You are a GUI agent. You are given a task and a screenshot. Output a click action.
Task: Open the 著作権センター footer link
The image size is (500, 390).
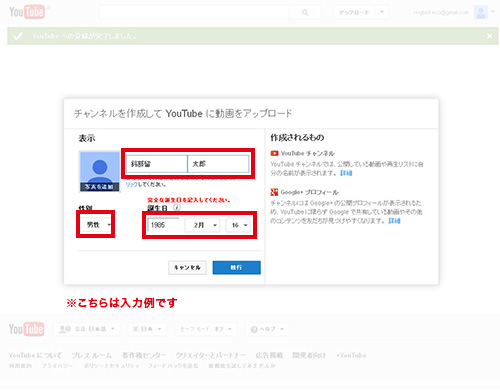click(144, 355)
